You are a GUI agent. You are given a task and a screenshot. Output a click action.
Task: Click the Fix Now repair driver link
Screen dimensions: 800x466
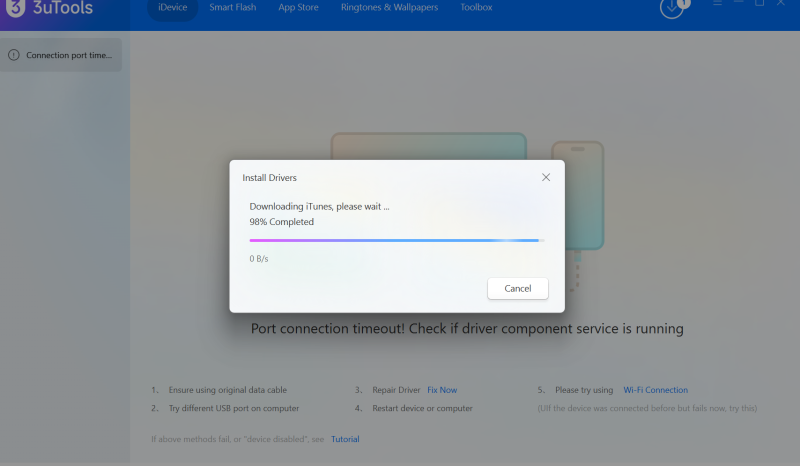tap(442, 390)
